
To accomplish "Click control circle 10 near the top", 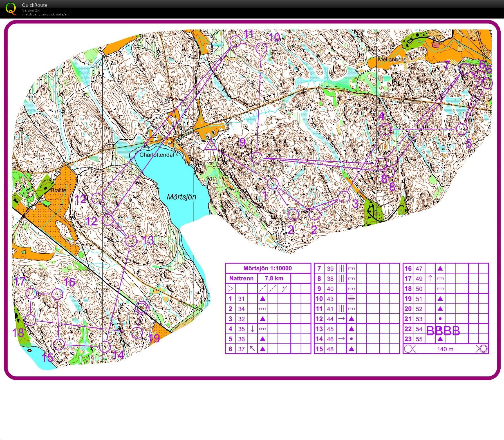I will pyautogui.click(x=261, y=48).
